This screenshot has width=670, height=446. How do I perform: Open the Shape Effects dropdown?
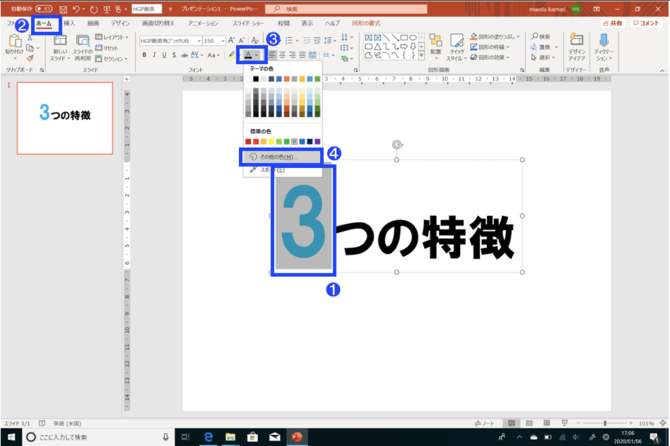tap(490, 57)
